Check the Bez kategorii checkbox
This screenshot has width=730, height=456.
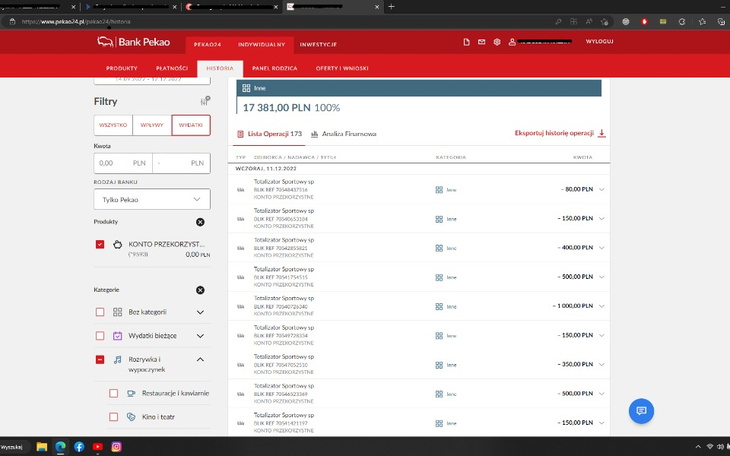pyautogui.click(x=100, y=312)
